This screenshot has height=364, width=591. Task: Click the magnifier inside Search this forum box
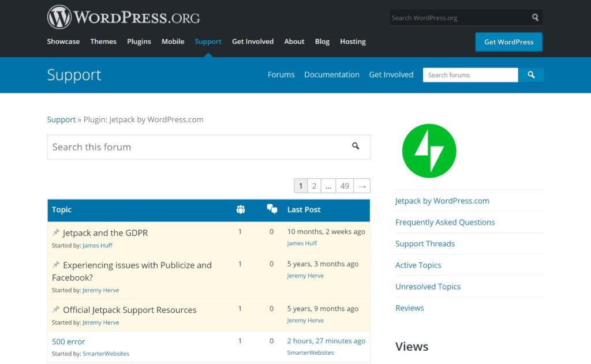[x=355, y=147]
